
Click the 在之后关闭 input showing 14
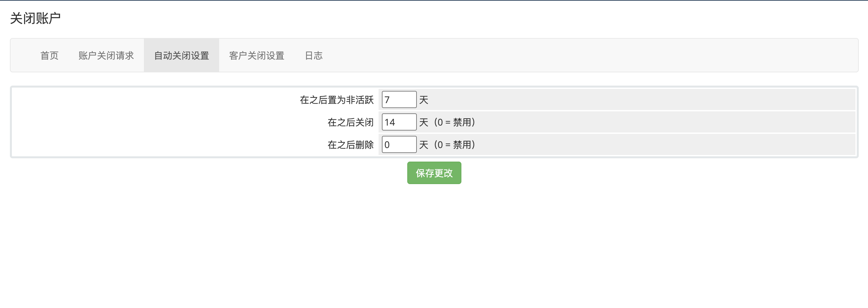coord(399,122)
